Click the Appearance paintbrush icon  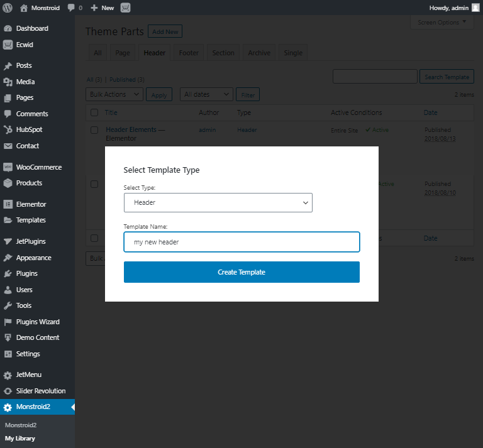pyautogui.click(x=8, y=258)
